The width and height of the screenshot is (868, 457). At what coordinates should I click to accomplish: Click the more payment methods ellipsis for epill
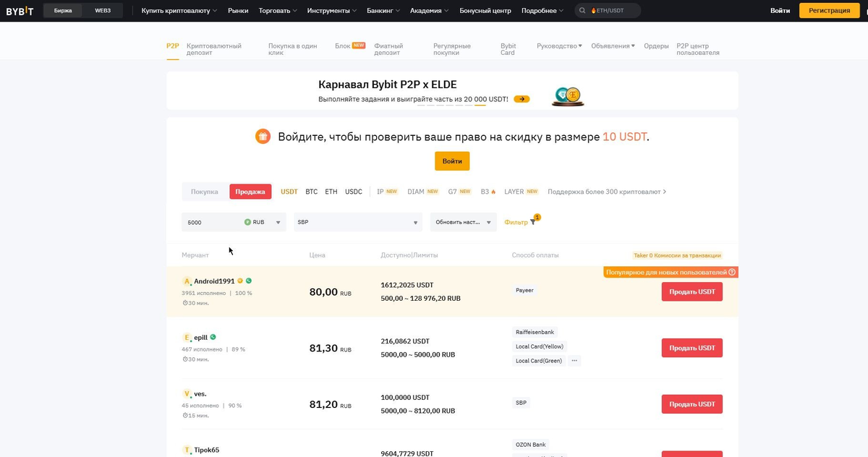click(574, 360)
